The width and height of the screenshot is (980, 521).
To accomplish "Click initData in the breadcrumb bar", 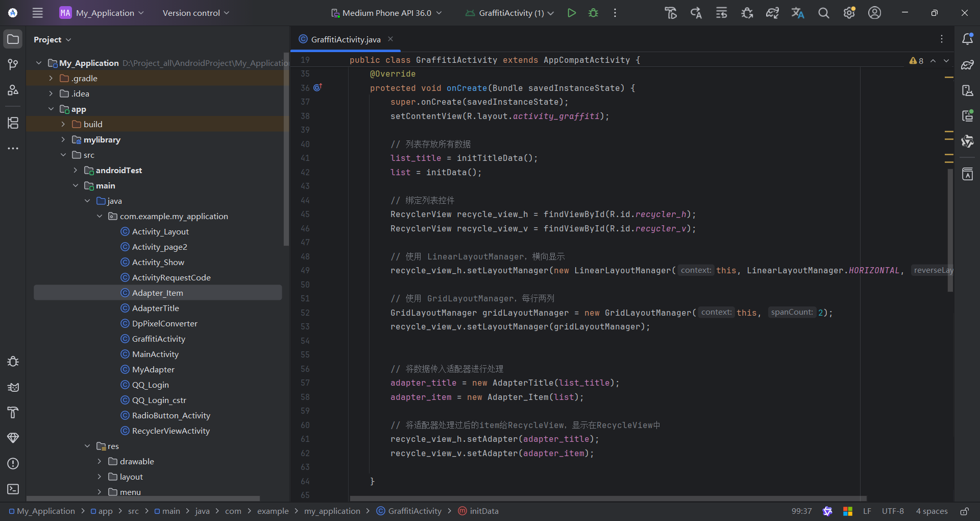I will pyautogui.click(x=483, y=511).
